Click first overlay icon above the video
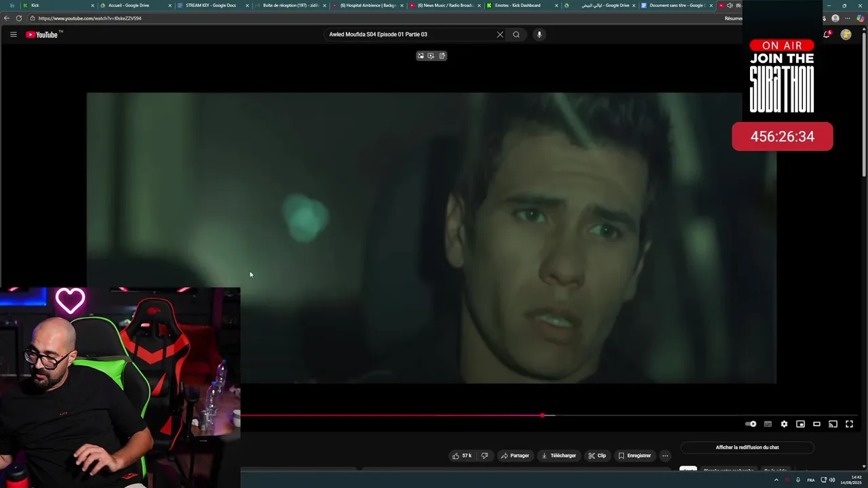868x488 pixels. [x=420, y=56]
